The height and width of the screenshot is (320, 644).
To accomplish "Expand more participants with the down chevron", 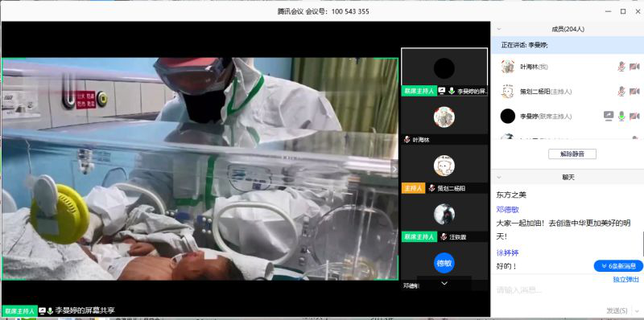I will (x=444, y=283).
